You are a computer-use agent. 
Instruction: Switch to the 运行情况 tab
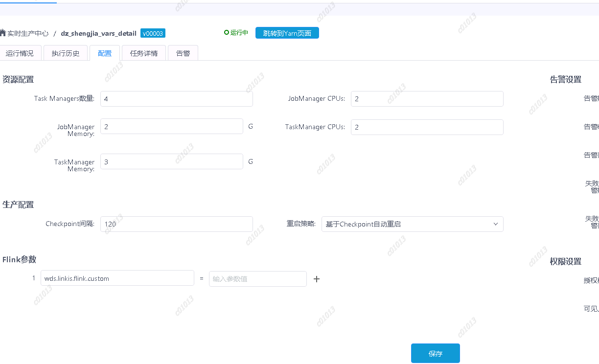(20, 53)
